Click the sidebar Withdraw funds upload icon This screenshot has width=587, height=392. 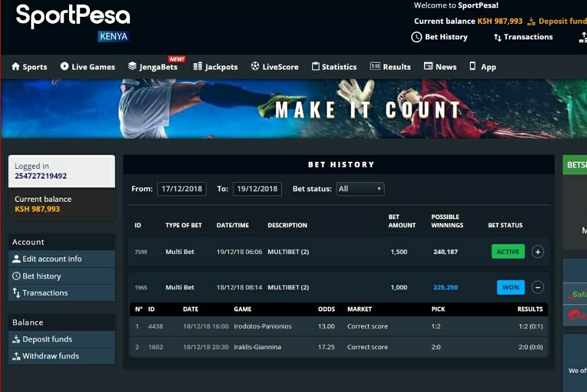click(x=16, y=356)
